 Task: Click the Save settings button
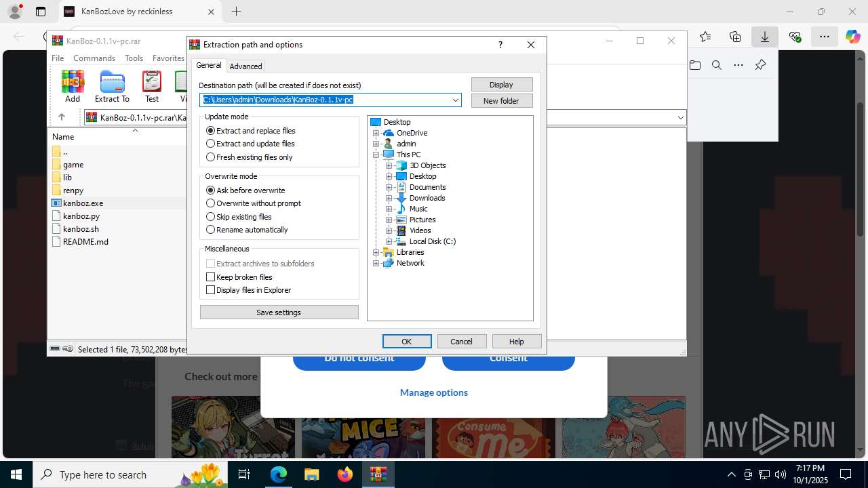tap(279, 312)
